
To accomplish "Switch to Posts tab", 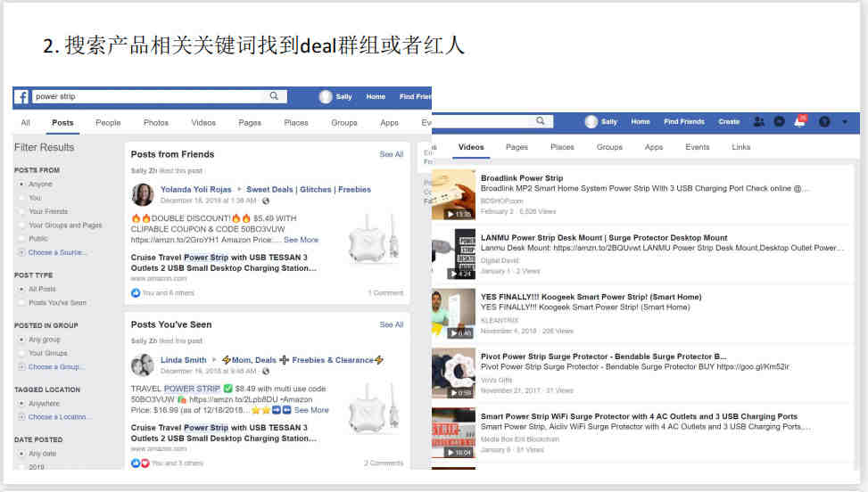I will [62, 123].
